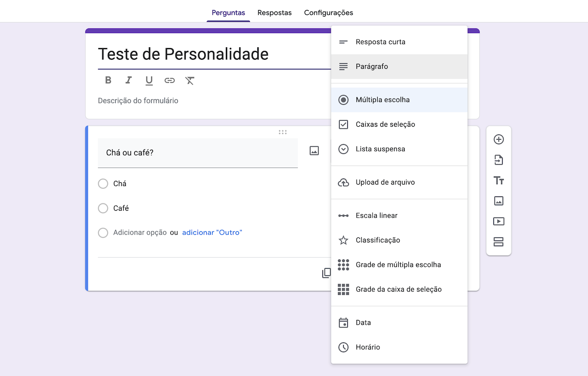Choose Caixas de seleção question type

tap(385, 124)
